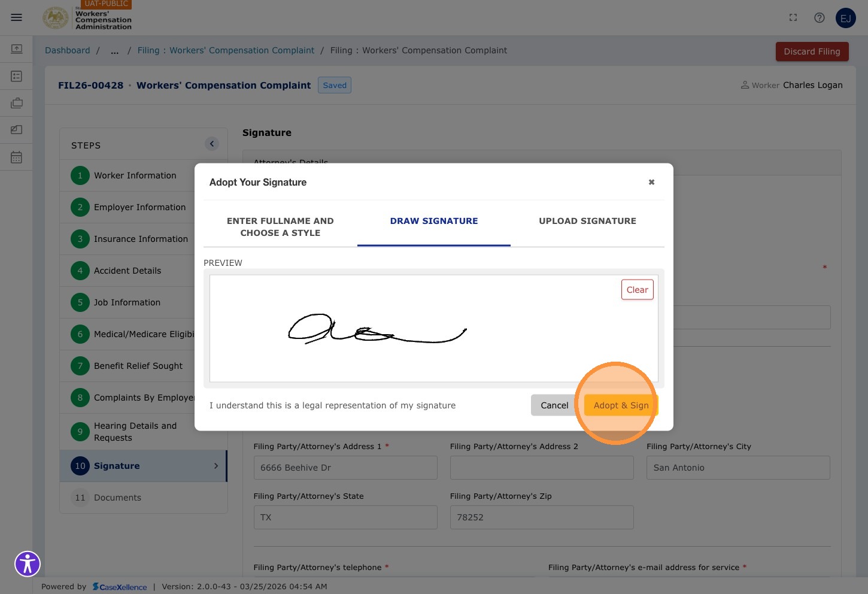The width and height of the screenshot is (868, 594).
Task: Click the filing number FIL26-00428
Action: 90,85
